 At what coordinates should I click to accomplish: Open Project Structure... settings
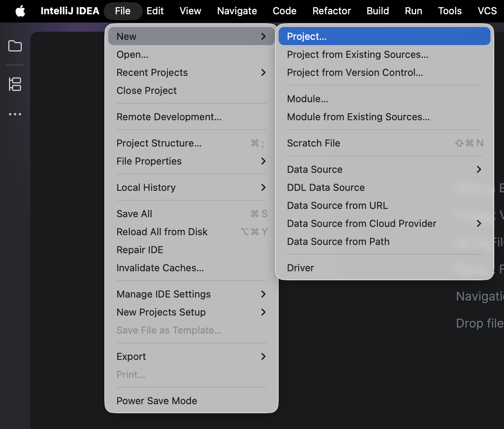[159, 143]
